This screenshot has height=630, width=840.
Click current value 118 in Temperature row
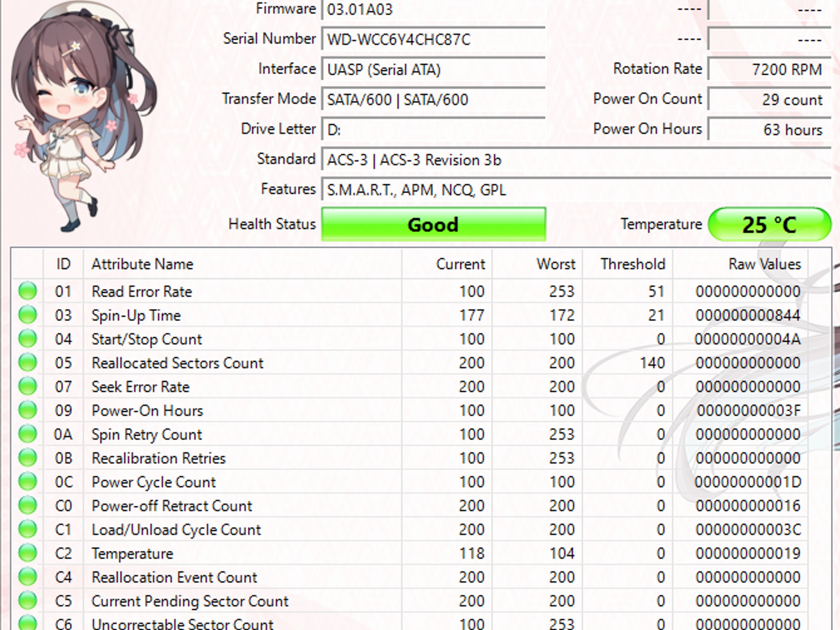(472, 553)
